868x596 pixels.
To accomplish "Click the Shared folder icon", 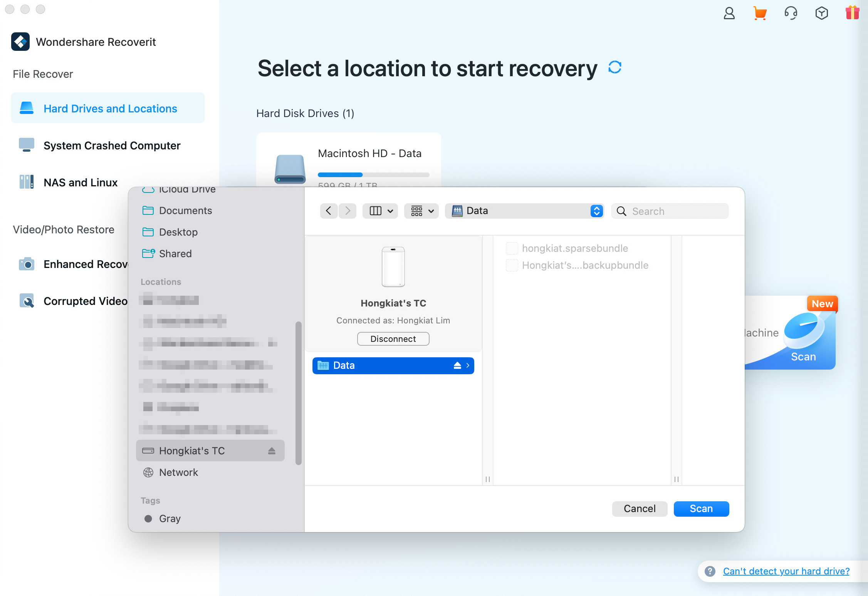I will [148, 253].
